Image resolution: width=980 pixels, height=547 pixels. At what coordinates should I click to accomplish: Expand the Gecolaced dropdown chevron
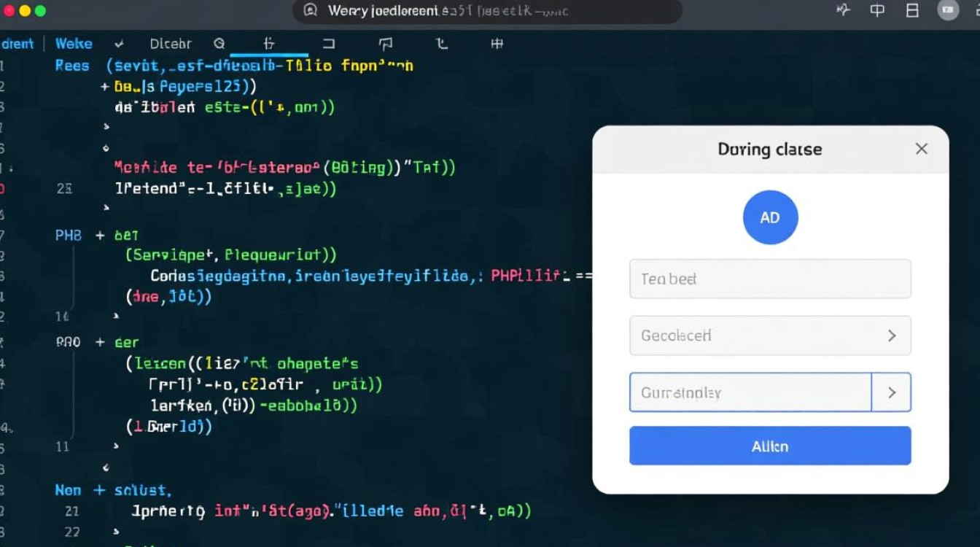click(891, 335)
